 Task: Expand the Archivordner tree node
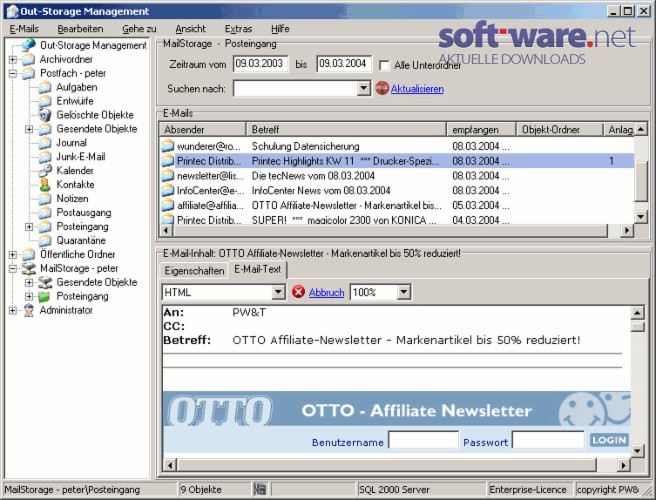click(x=13, y=59)
